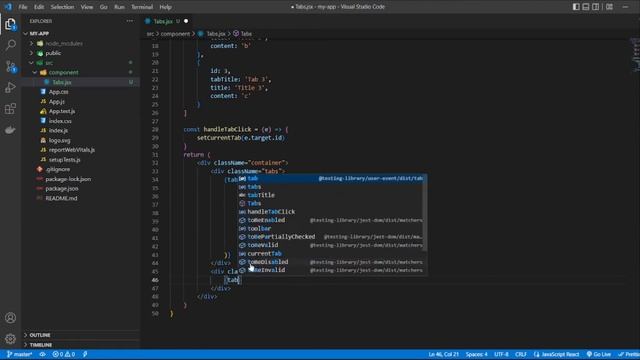Open the Edit menu

tap(39, 7)
